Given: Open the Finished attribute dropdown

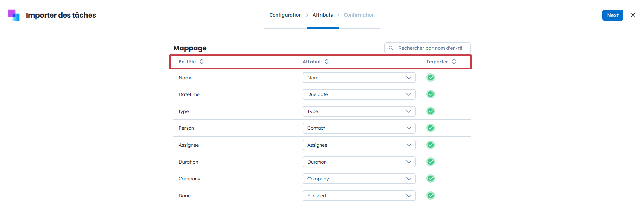Looking at the screenshot, I should [x=359, y=196].
